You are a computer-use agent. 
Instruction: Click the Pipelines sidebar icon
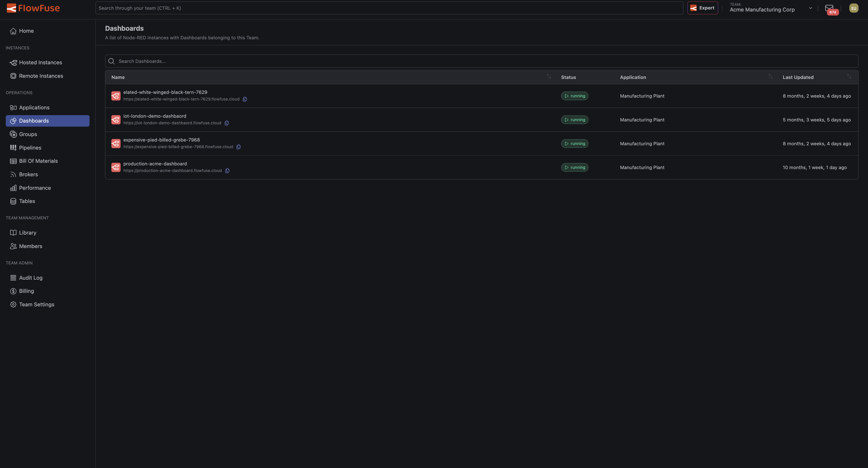[13, 148]
